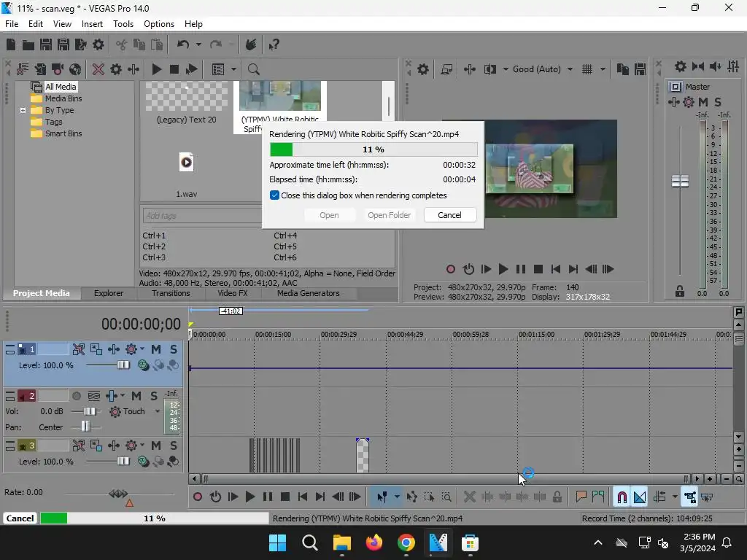The height and width of the screenshot is (560, 747).
Task: Open the Insert menu
Action: click(x=92, y=24)
